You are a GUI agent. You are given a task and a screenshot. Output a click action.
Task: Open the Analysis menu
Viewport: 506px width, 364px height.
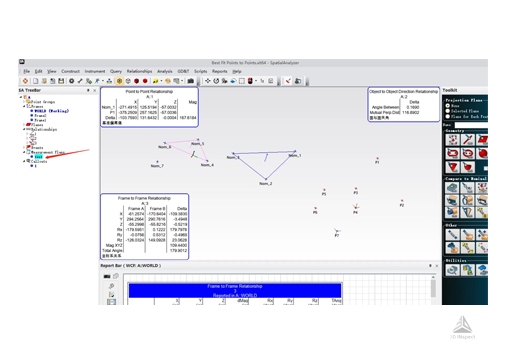click(165, 71)
